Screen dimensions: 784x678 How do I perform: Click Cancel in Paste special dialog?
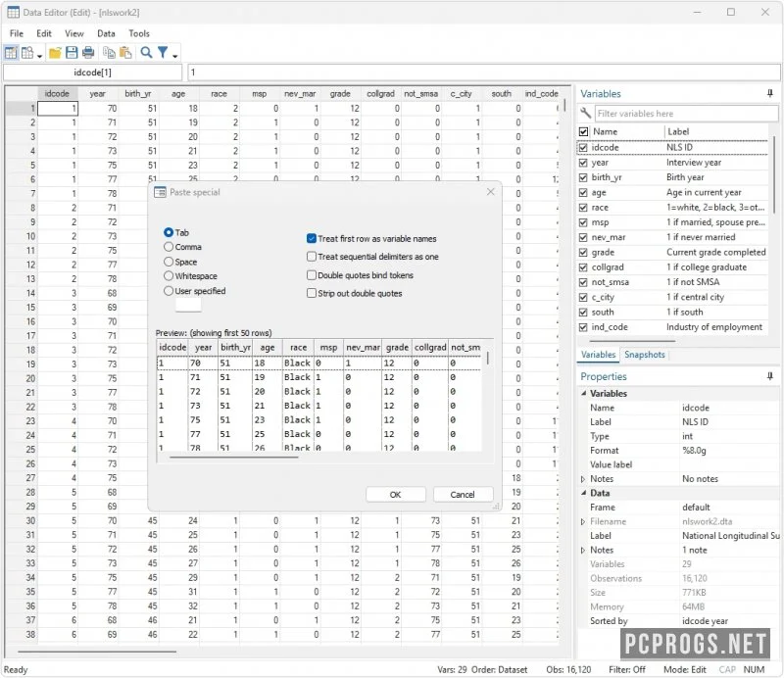click(463, 495)
